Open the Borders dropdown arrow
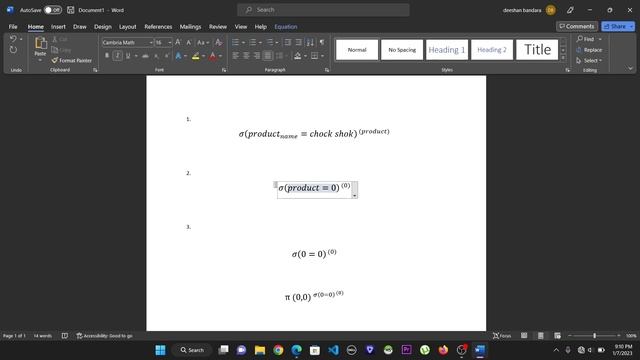The width and height of the screenshot is (640, 360). (322, 56)
